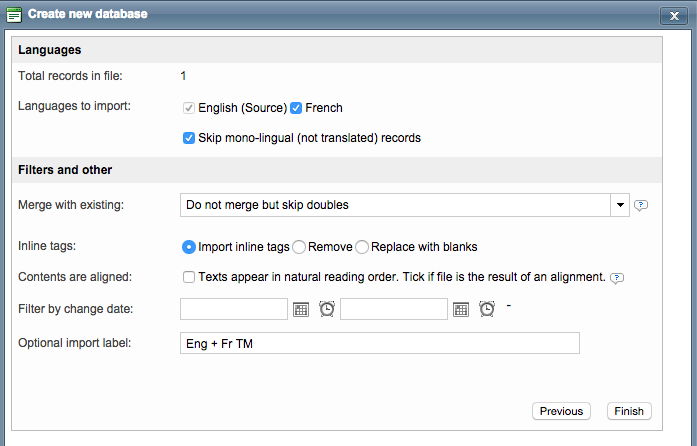Viewport: 697px width, 446px height.
Task: Click the Previous button
Action: 561,411
